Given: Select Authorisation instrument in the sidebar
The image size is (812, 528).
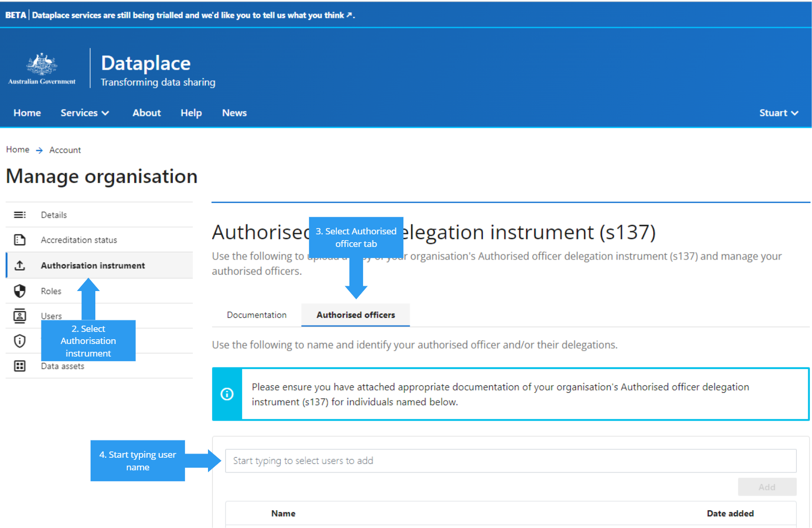Looking at the screenshot, I should click(100, 265).
